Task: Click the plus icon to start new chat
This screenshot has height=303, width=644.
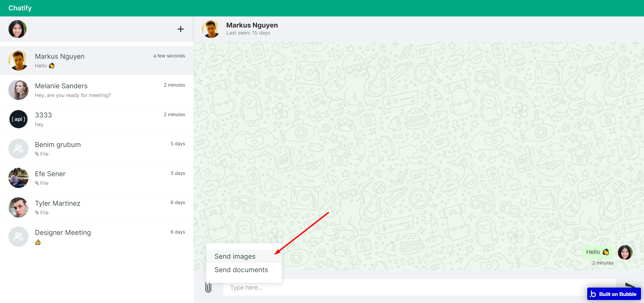Action: pyautogui.click(x=180, y=29)
